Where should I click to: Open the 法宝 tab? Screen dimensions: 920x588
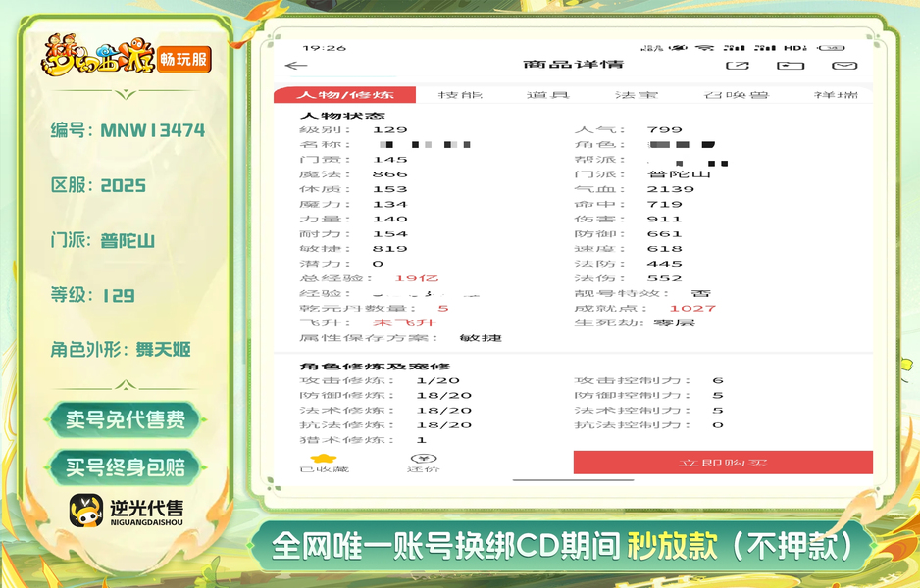pyautogui.click(x=637, y=95)
